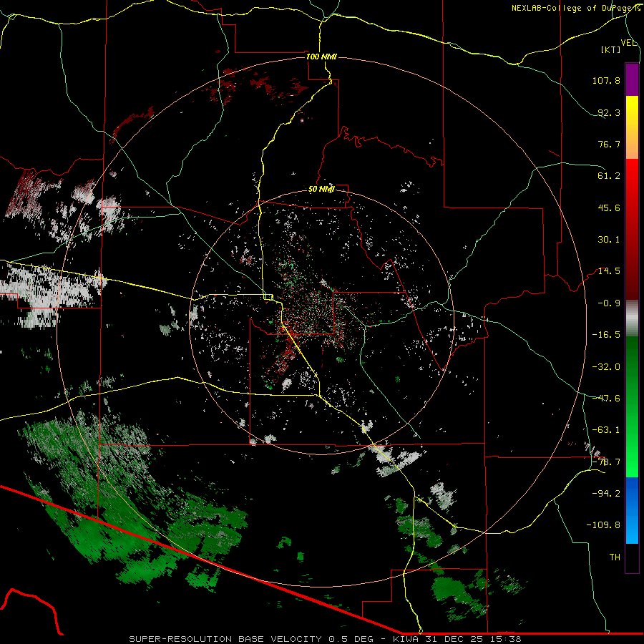Click the -32.0 legend value

606,367
